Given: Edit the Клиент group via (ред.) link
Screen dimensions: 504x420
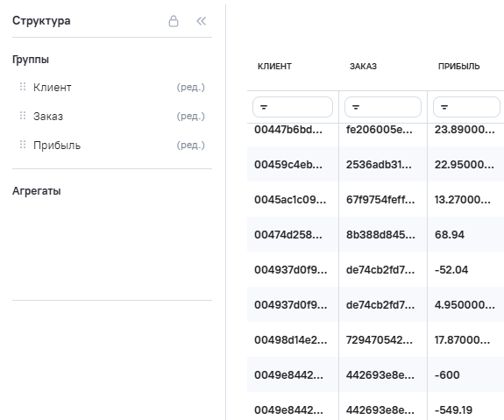Looking at the screenshot, I should (190, 87).
